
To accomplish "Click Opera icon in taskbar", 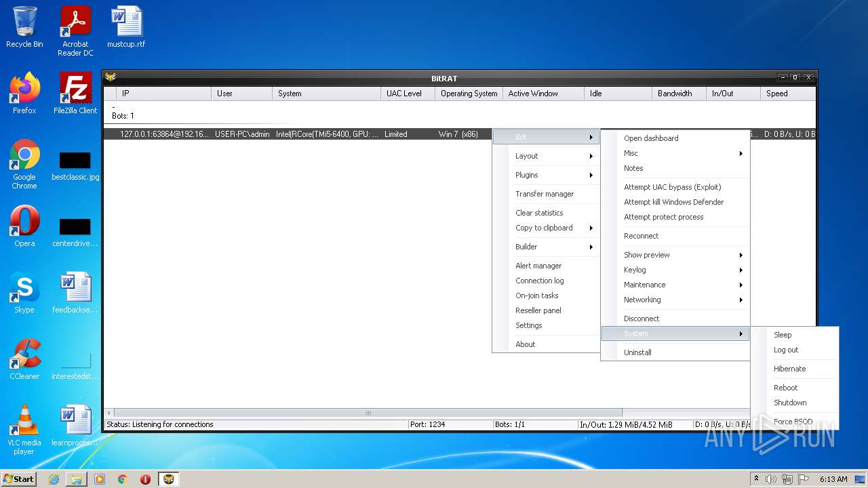I will [x=145, y=479].
